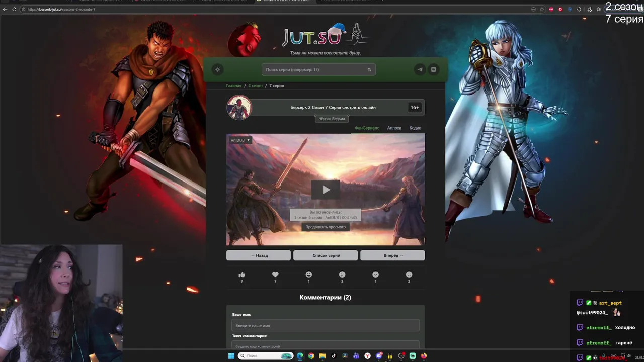Click the comment text field
This screenshot has width=644, height=362.
326,346
